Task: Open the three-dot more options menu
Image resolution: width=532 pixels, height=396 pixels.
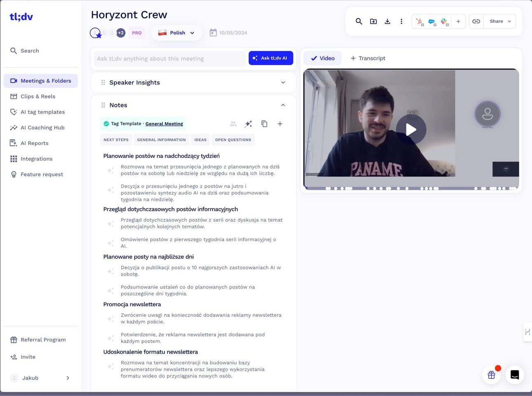Action: [x=401, y=21]
